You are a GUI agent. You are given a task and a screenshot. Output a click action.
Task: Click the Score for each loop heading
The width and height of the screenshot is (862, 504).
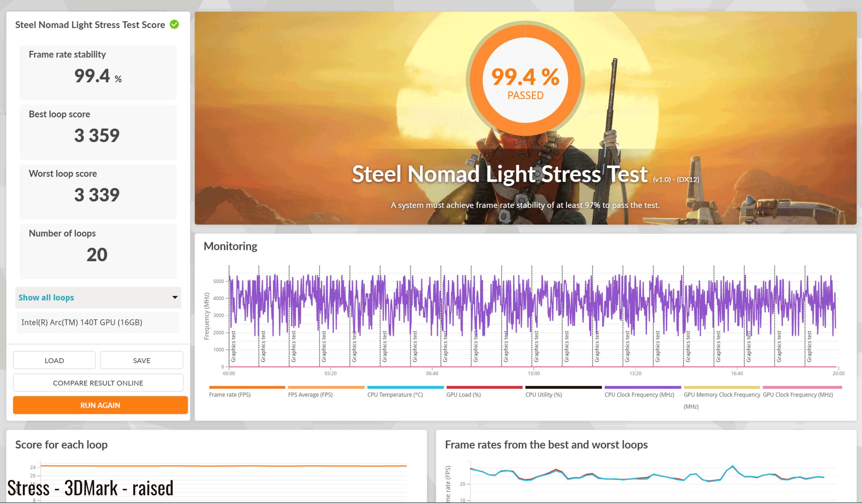tap(62, 445)
